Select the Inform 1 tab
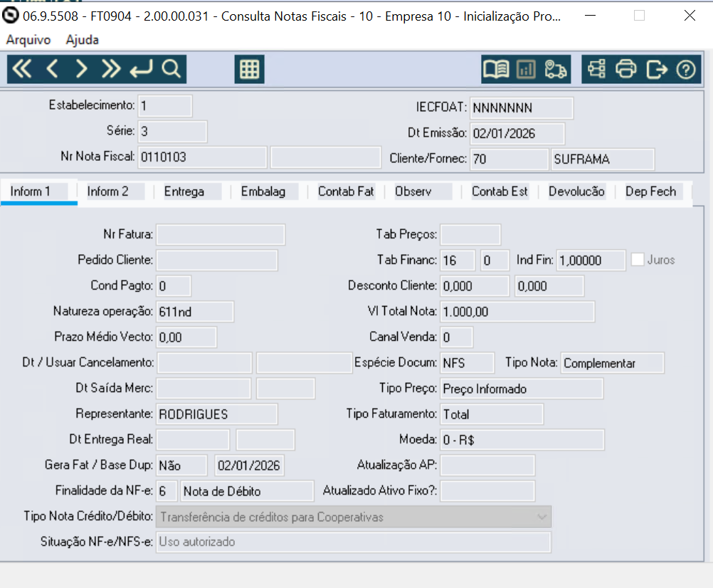Screen dimensions: 713x588 pyautogui.click(x=38, y=191)
